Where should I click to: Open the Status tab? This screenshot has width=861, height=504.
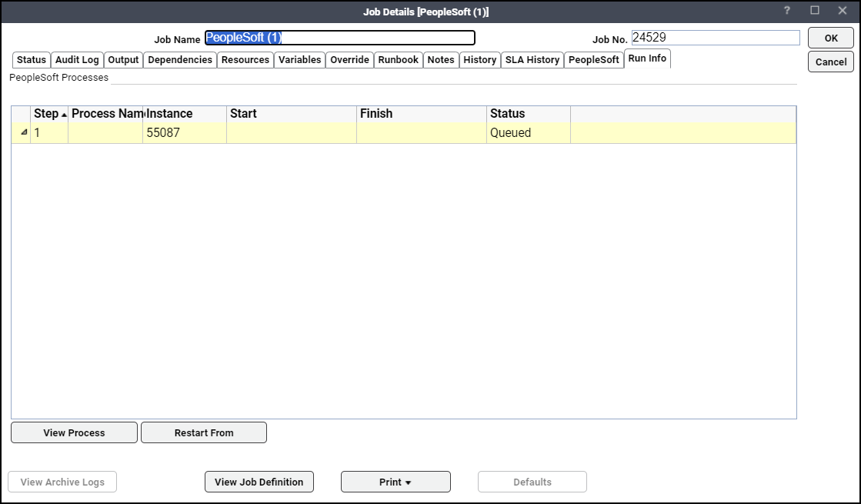coord(32,60)
